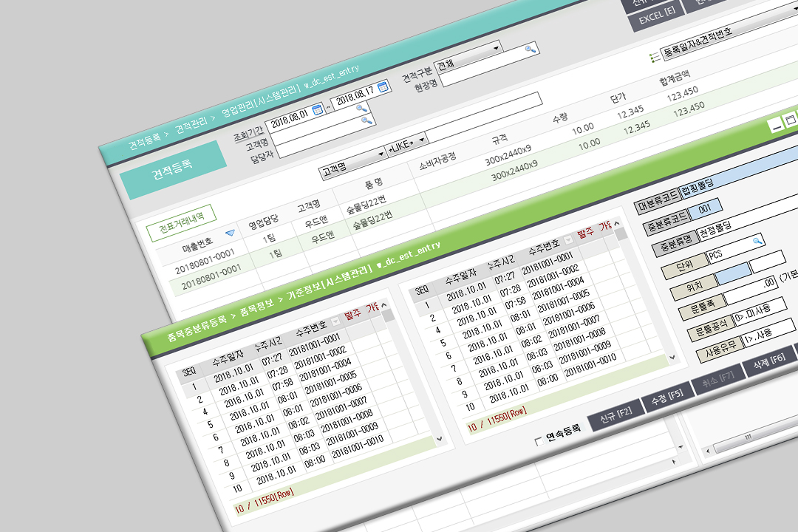The image size is (798, 532).
Task: Toggle the 연속등록 checkbox
Action: (x=539, y=441)
